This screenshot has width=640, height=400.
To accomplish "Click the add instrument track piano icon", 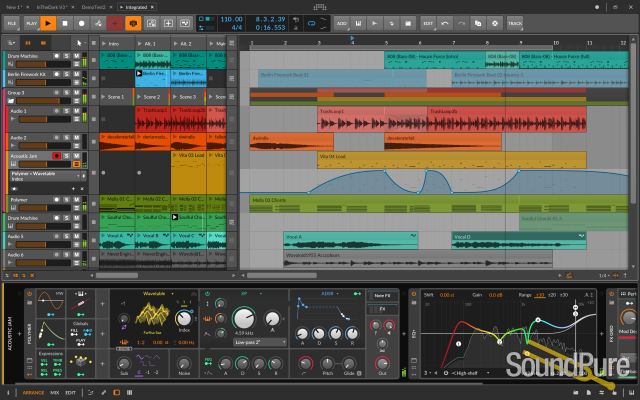I will click(x=358, y=23).
